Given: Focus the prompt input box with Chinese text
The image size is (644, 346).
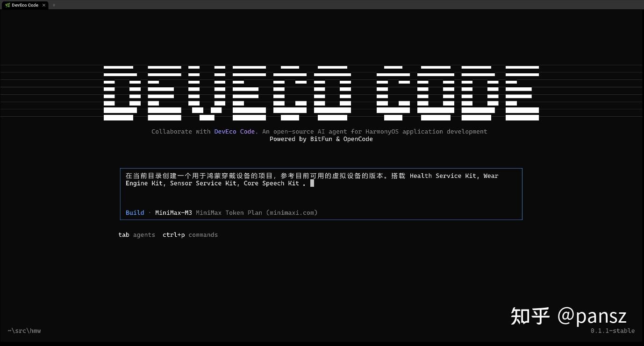Looking at the screenshot, I should click(321, 194).
